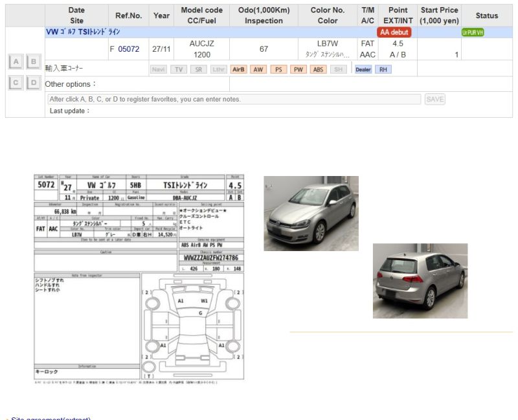Click the 輸入車コーナー label

coord(64,68)
